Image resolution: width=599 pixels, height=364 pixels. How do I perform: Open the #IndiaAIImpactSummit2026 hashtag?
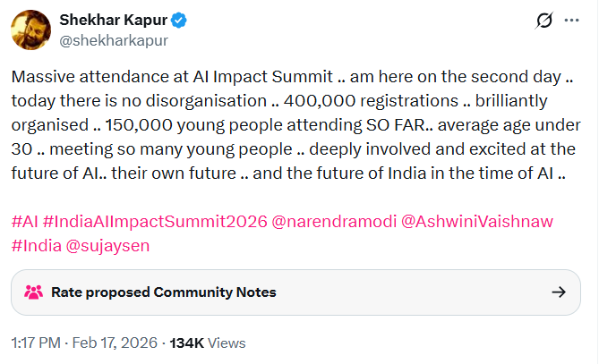pyautogui.click(x=154, y=221)
